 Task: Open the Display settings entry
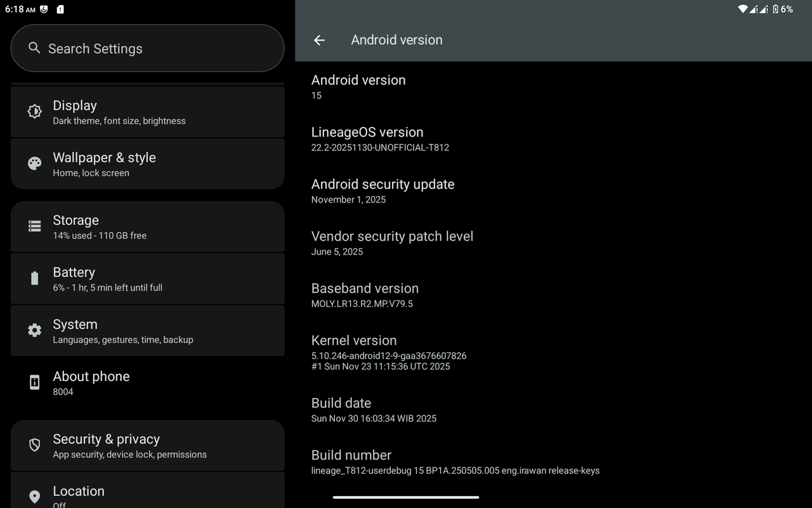point(147,112)
